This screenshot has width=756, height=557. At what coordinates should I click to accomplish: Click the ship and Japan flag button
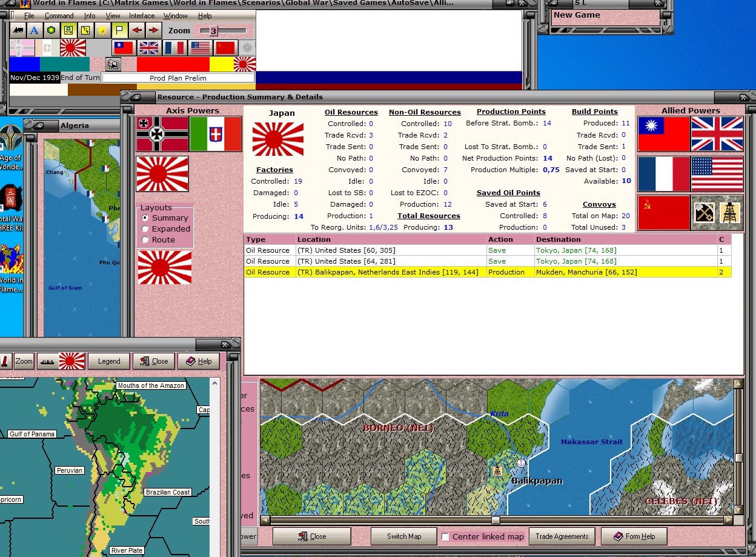click(x=61, y=361)
